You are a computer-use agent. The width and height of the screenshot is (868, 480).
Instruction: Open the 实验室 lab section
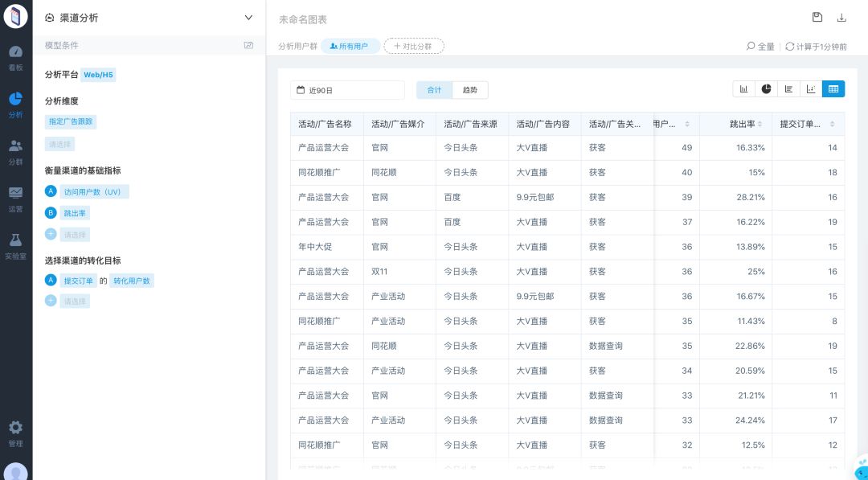(15, 246)
